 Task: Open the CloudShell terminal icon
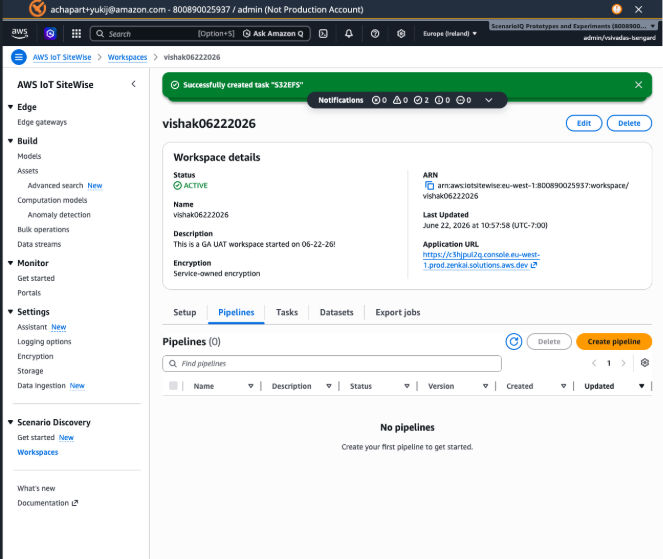point(323,33)
